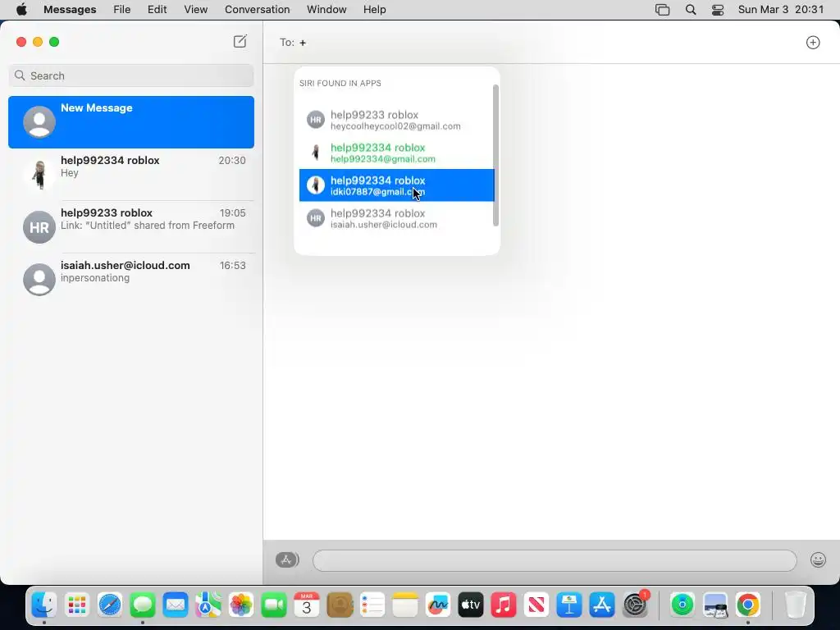The width and height of the screenshot is (840, 630).
Task: Open the File menu
Action: tap(121, 10)
